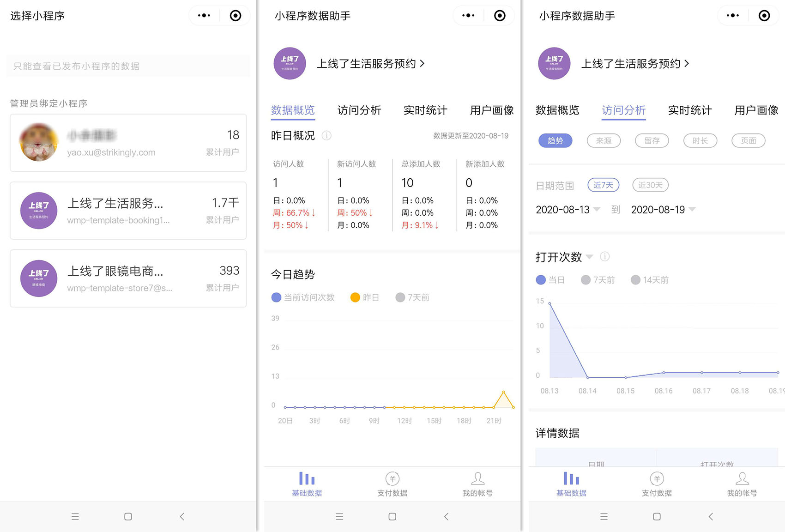Expand the 2020-08-13 start date dropdown
785x532 pixels.
597,210
